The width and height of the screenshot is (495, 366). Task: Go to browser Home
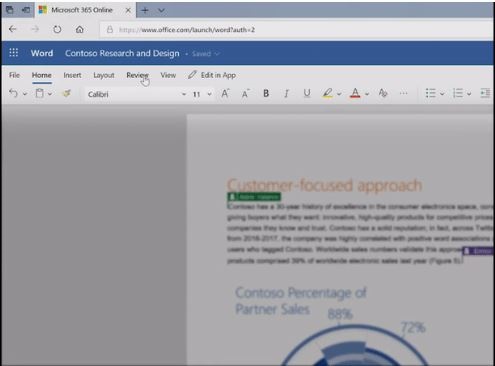click(79, 29)
